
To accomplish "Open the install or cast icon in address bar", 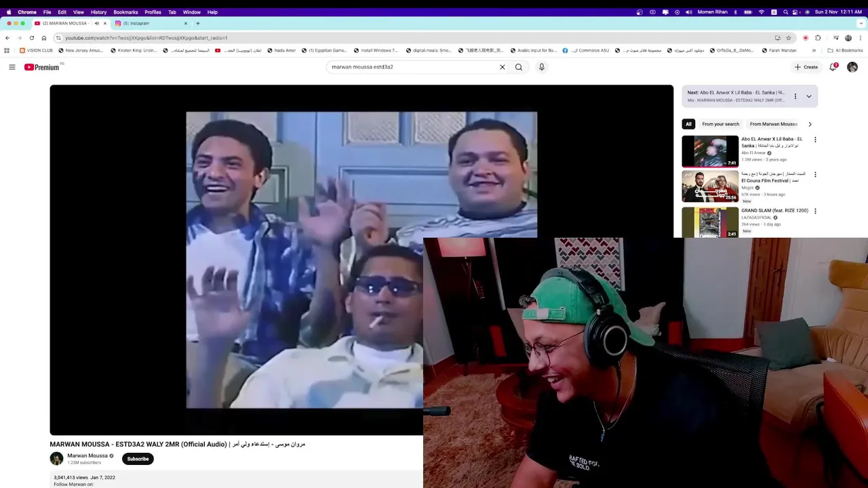I will (x=777, y=38).
